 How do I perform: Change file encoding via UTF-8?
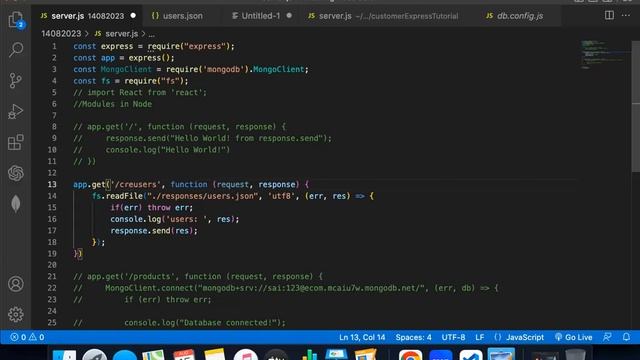pos(453,337)
